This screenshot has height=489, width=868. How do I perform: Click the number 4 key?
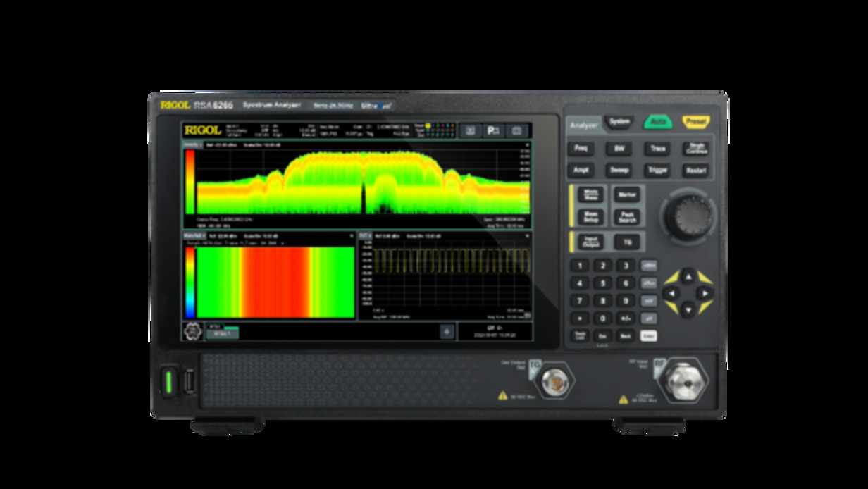(x=579, y=283)
